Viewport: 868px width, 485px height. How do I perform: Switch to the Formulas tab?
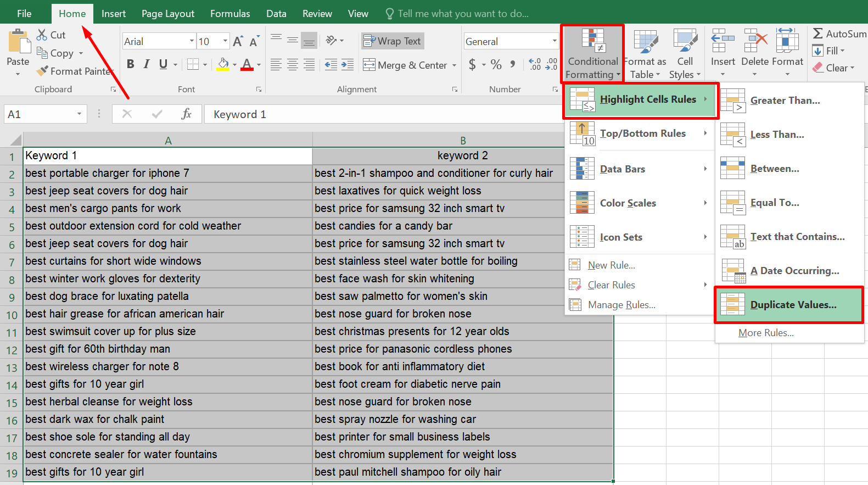[x=230, y=13]
